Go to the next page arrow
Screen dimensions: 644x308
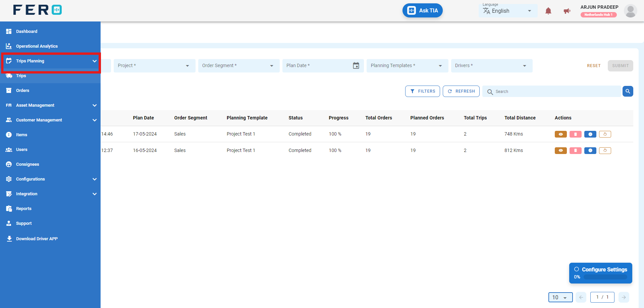(x=624, y=297)
